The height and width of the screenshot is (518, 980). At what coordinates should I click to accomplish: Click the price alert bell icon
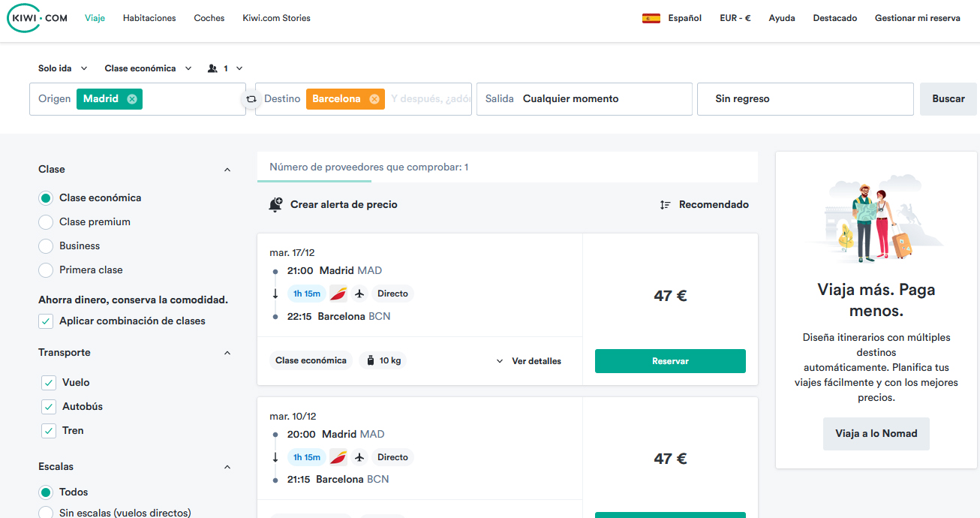pos(275,204)
